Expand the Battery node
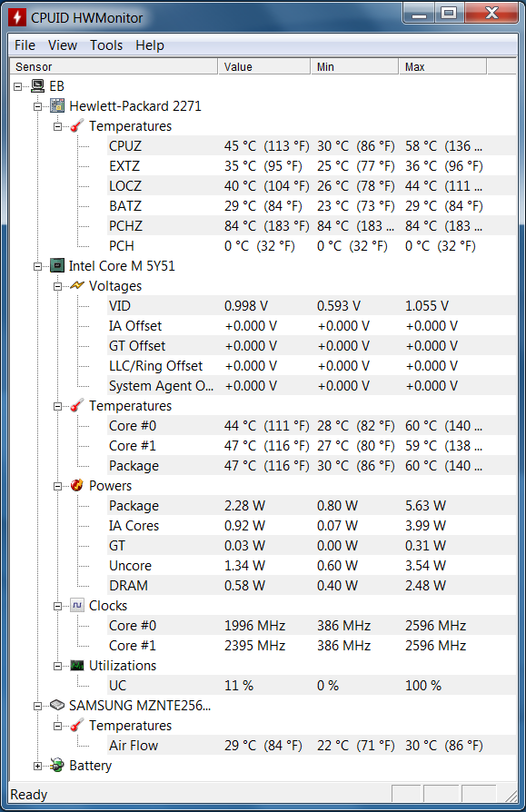 (x=37, y=766)
